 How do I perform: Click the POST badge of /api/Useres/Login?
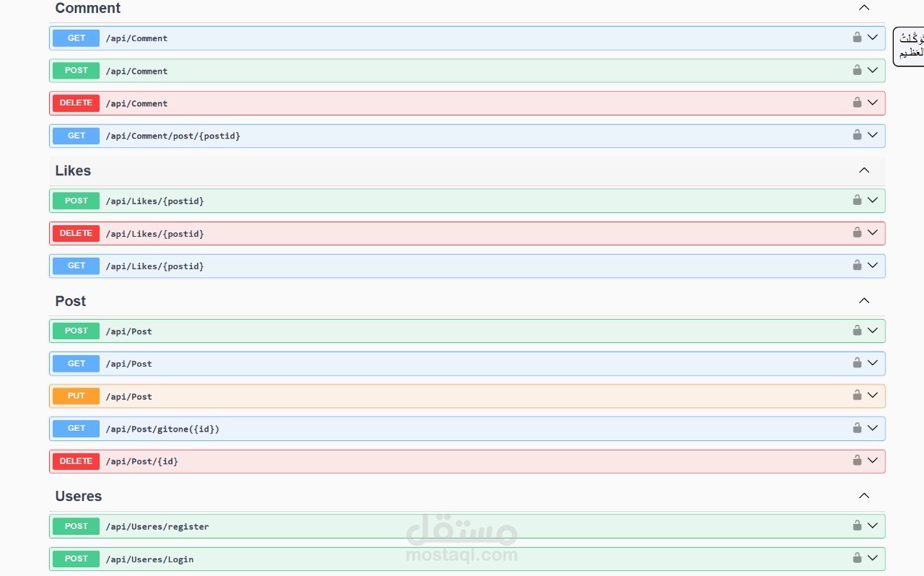(76, 559)
